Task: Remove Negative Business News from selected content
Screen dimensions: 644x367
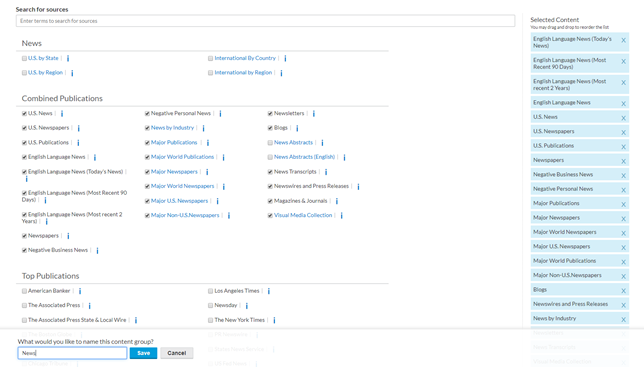Action: 623,176
